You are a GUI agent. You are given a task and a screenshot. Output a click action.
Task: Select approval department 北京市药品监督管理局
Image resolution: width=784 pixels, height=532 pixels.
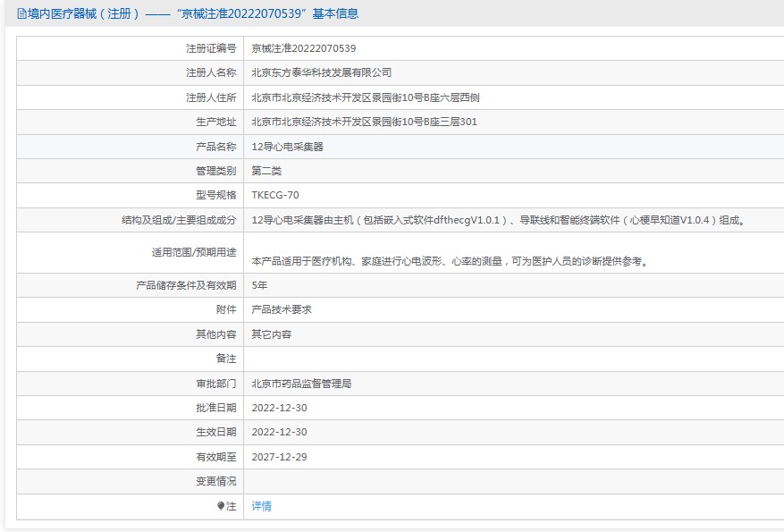click(301, 384)
